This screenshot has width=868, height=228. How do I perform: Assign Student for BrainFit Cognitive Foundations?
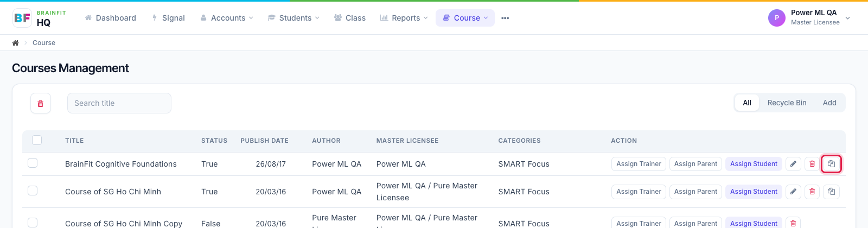pos(754,164)
